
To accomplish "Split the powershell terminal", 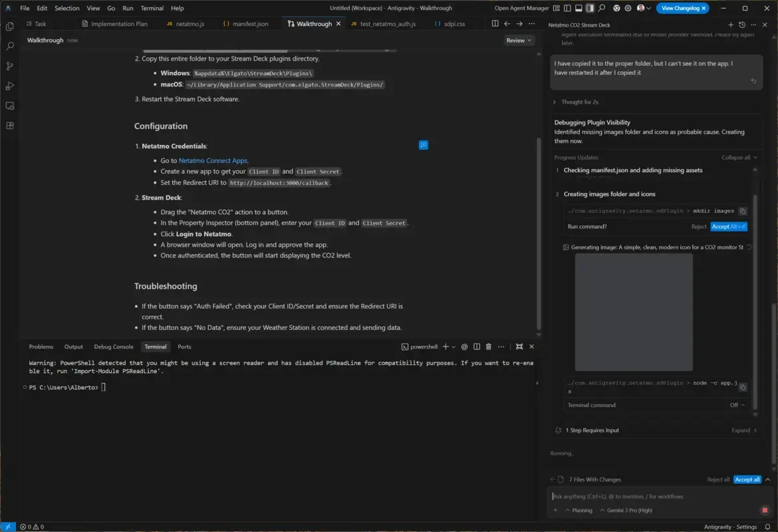I will point(476,346).
